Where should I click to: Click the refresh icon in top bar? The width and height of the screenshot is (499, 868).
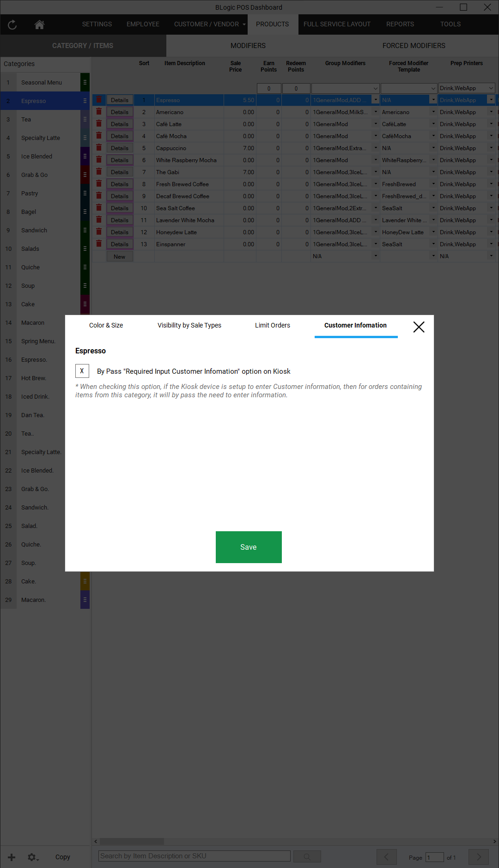tap(12, 25)
